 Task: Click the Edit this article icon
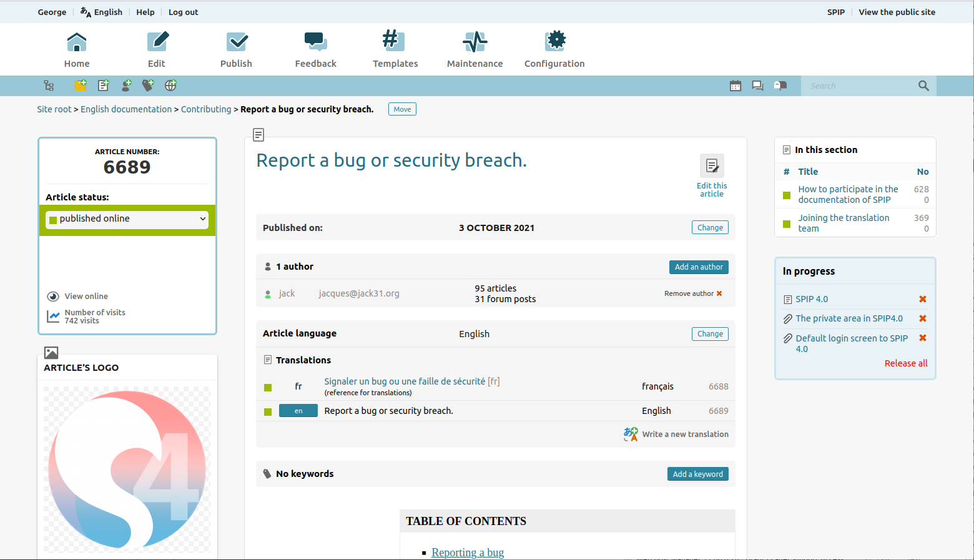(x=712, y=166)
